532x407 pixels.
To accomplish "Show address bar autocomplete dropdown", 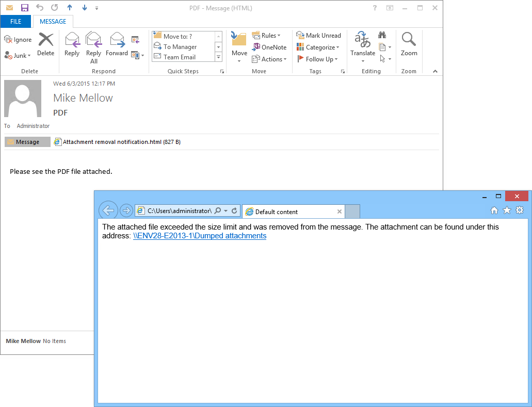I will (225, 210).
